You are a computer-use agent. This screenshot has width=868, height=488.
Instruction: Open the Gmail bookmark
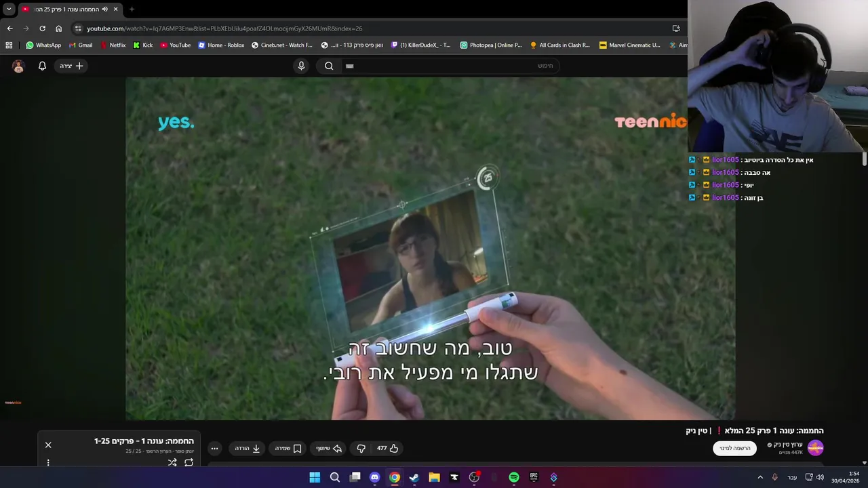81,45
